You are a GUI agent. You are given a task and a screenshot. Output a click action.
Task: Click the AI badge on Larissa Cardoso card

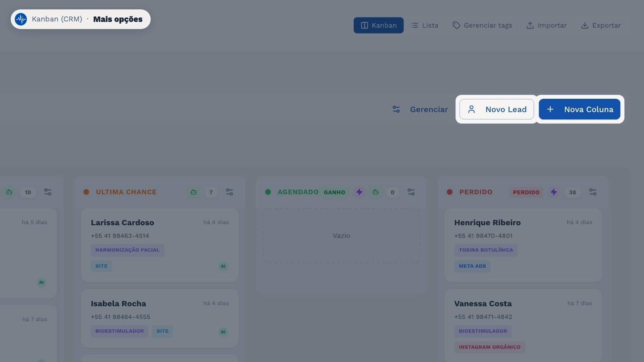tap(223, 266)
